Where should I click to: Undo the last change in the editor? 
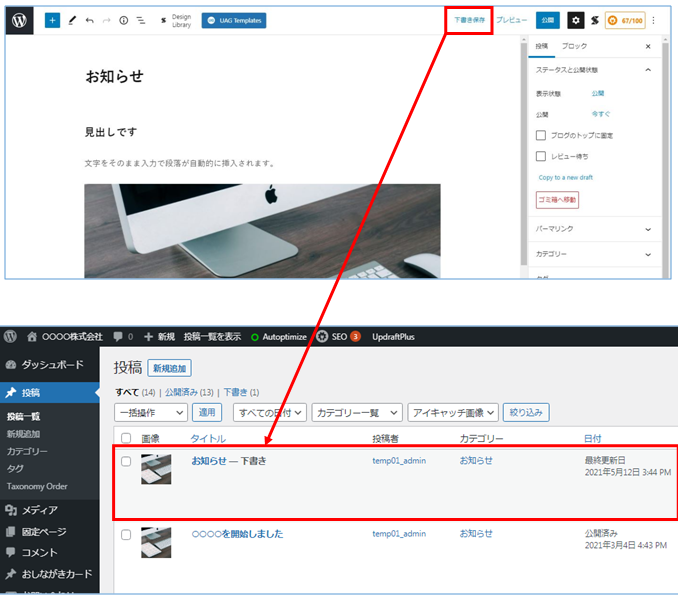click(x=90, y=20)
